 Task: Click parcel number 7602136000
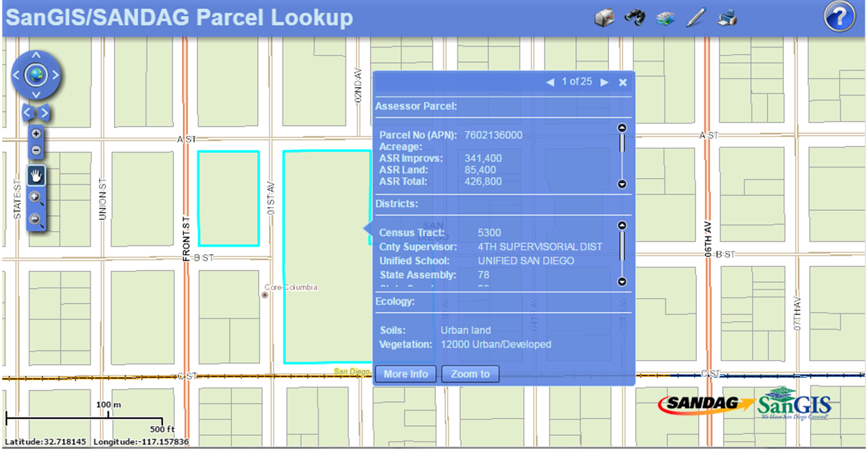pos(493,135)
